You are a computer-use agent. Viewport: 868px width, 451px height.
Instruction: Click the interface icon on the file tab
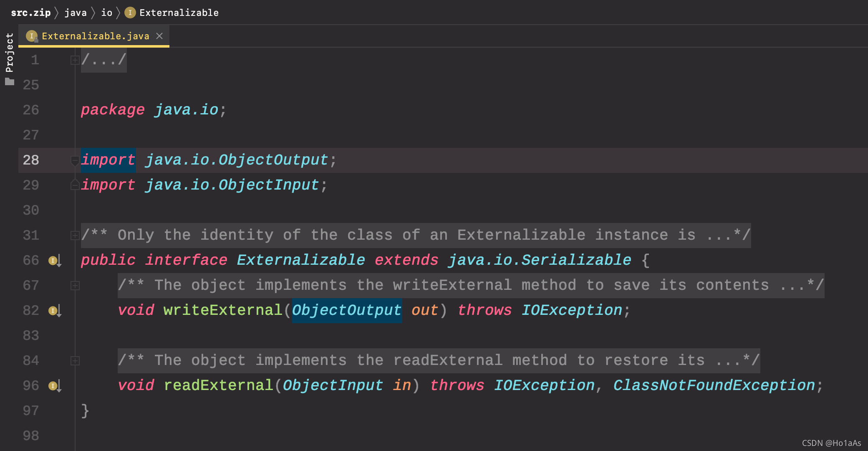32,36
